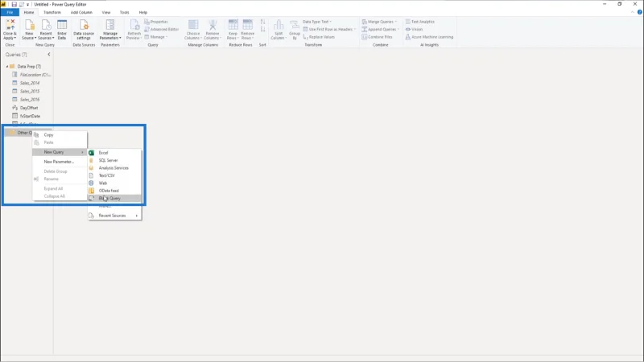The width and height of the screenshot is (644, 362).
Task: Click the Keep Rows icon
Action: point(233,25)
